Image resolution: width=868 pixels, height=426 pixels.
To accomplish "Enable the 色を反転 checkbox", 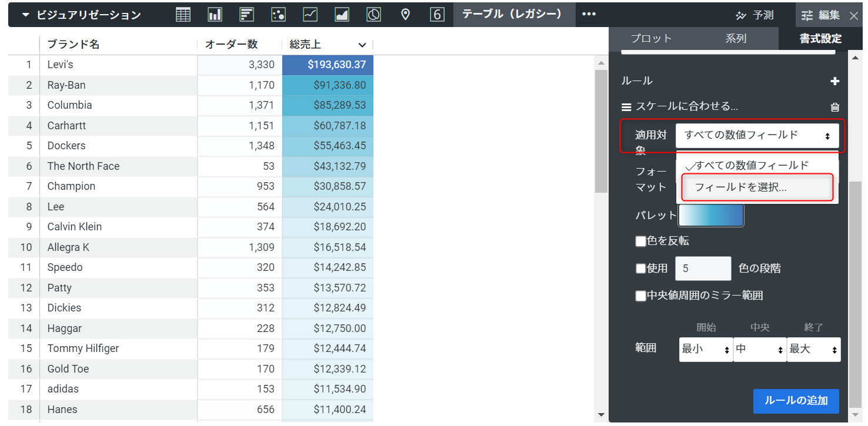I will tap(641, 241).
